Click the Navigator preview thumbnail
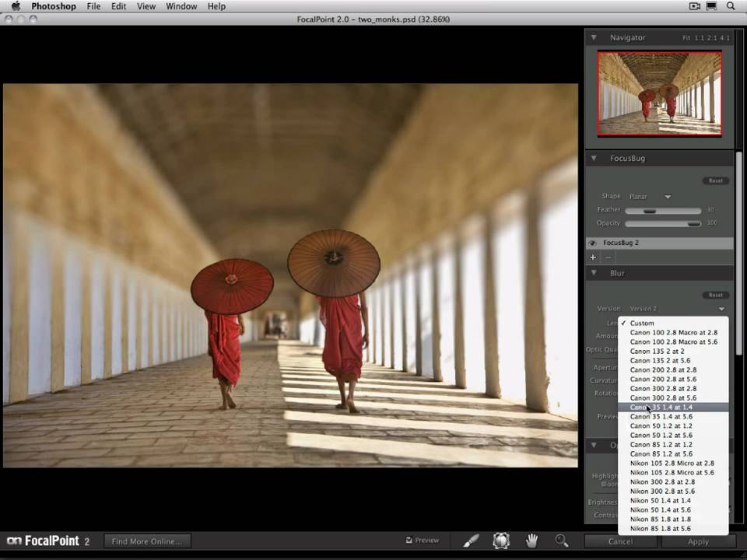Viewport: 747px width, 560px height. pyautogui.click(x=659, y=94)
